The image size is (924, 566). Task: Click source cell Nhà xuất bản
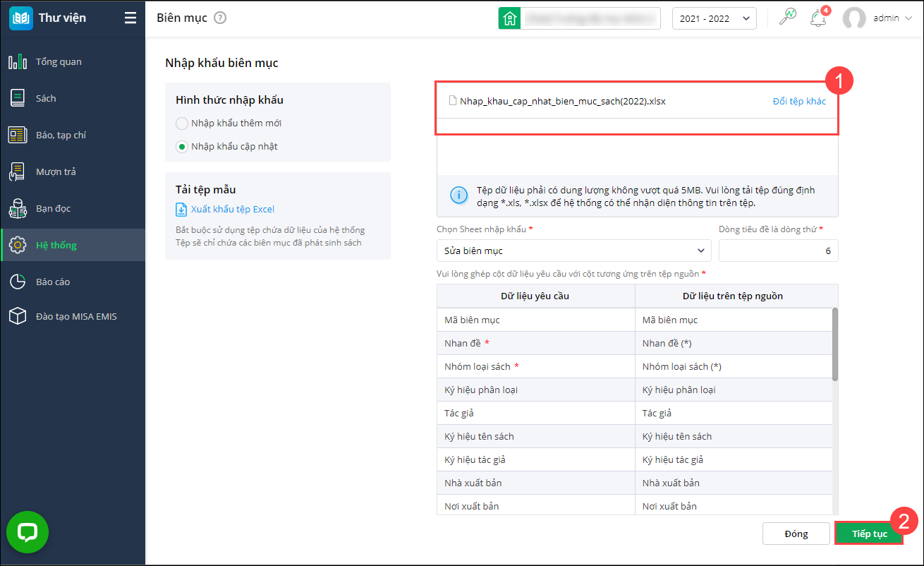coord(734,483)
